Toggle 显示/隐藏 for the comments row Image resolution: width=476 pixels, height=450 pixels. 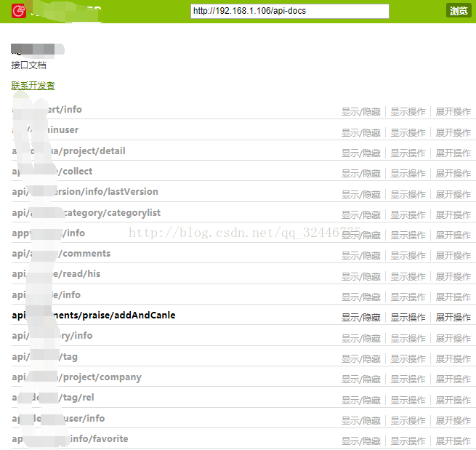coord(361,256)
